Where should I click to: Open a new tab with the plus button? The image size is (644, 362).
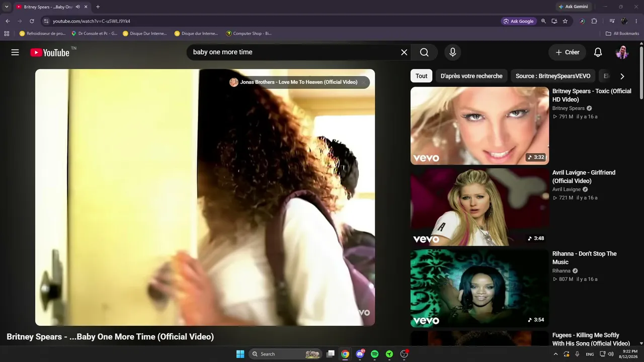pos(98,7)
